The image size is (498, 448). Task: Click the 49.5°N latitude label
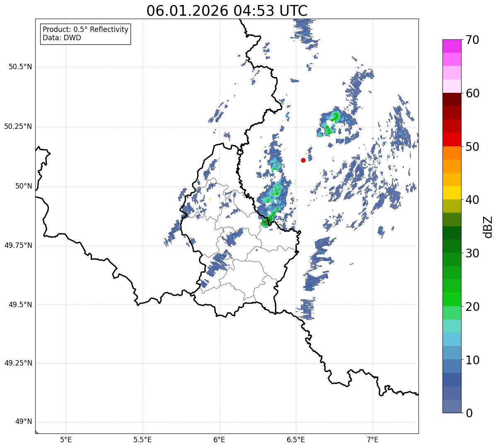pos(20,305)
